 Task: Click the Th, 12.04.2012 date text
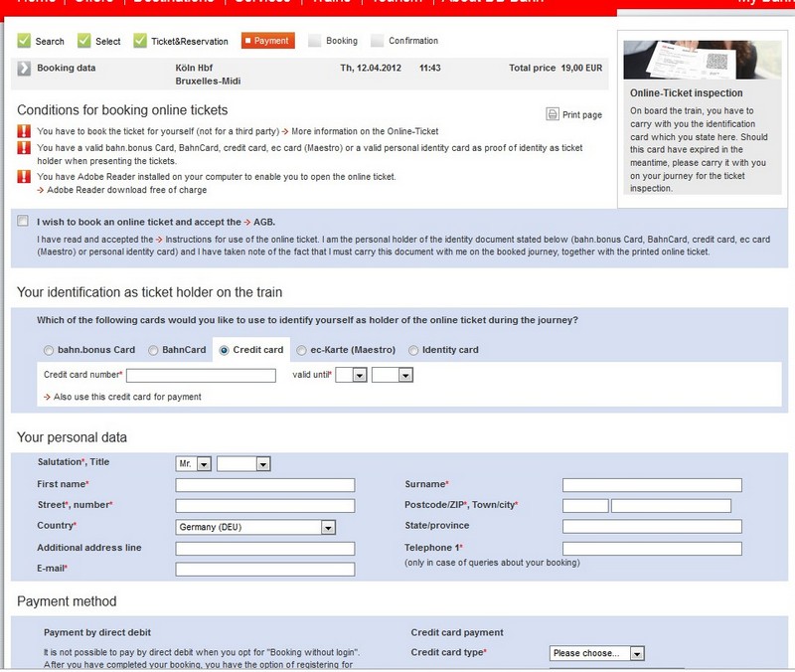coord(371,68)
